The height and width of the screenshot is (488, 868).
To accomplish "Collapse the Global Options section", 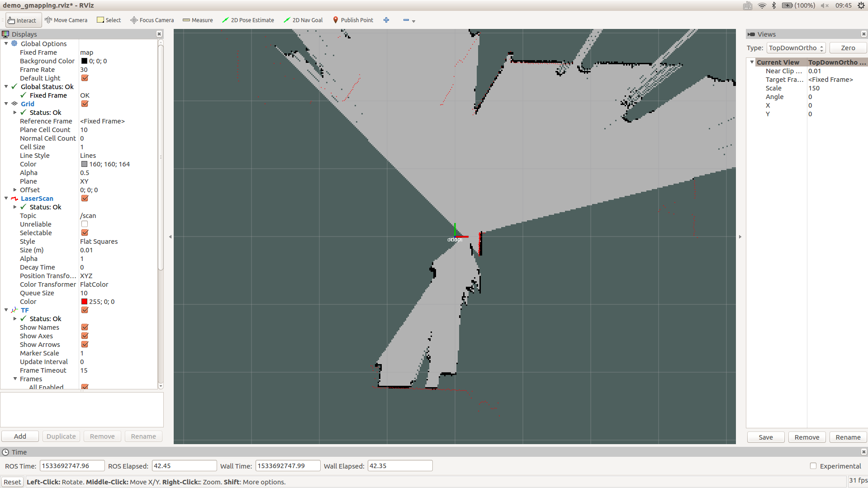I will (6, 43).
